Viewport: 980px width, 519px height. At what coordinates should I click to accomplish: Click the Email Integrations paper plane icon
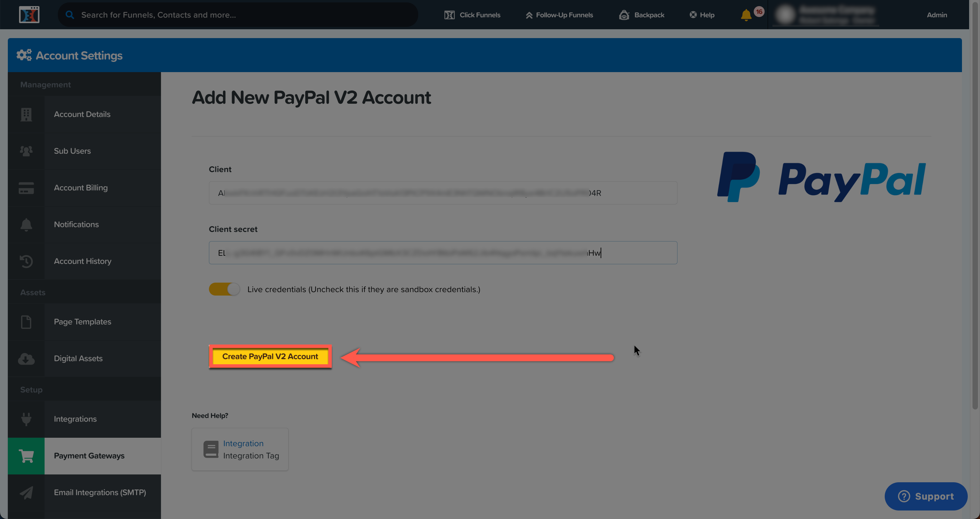click(26, 492)
